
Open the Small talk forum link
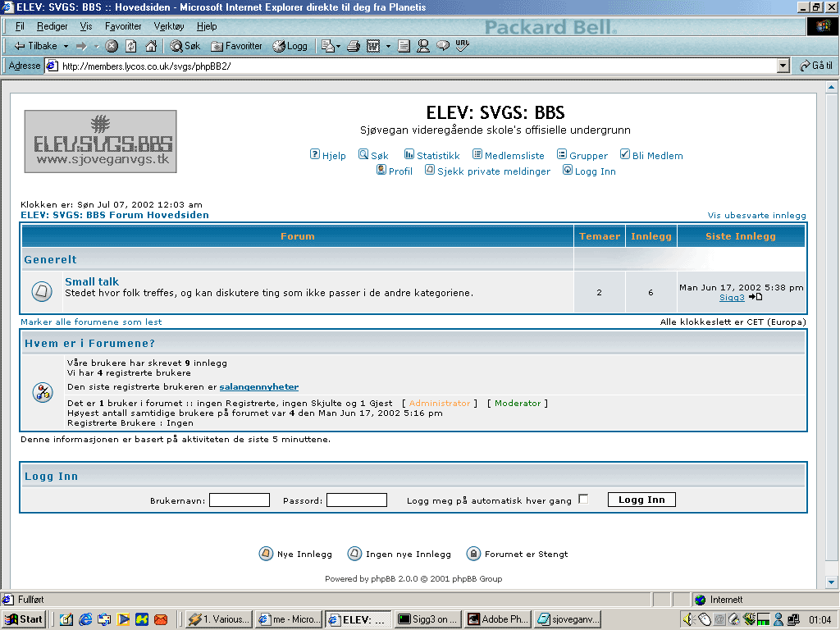(x=92, y=281)
